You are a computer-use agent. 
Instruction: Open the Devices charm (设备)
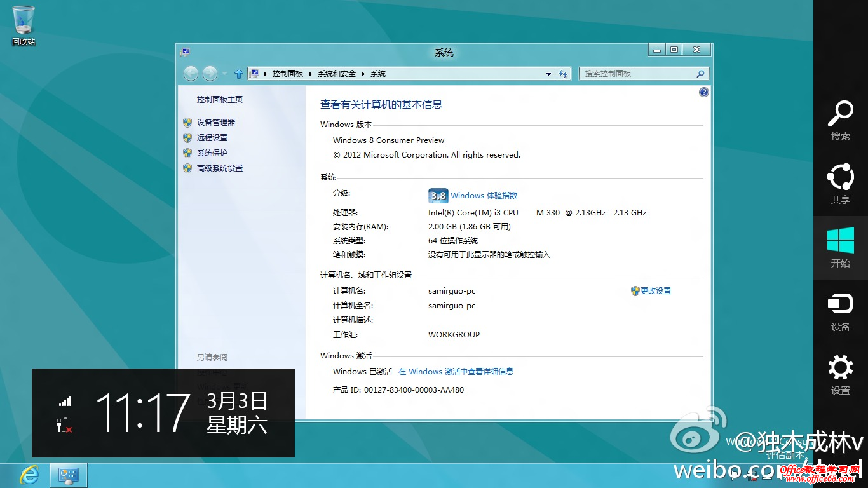coord(840,310)
